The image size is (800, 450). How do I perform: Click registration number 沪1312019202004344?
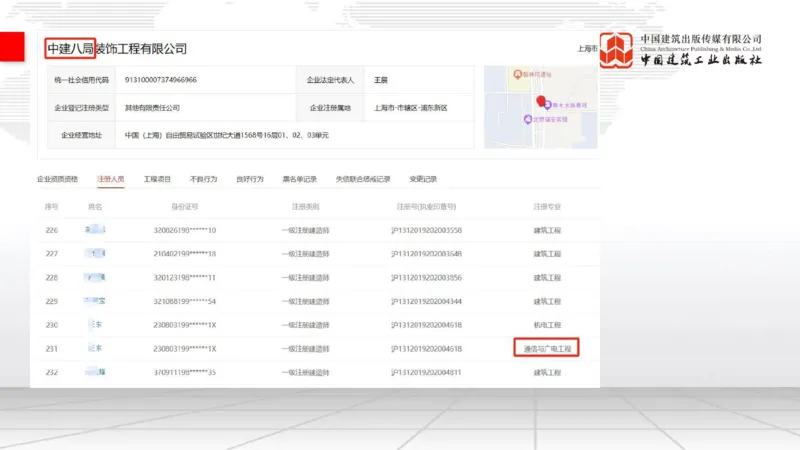click(x=426, y=301)
